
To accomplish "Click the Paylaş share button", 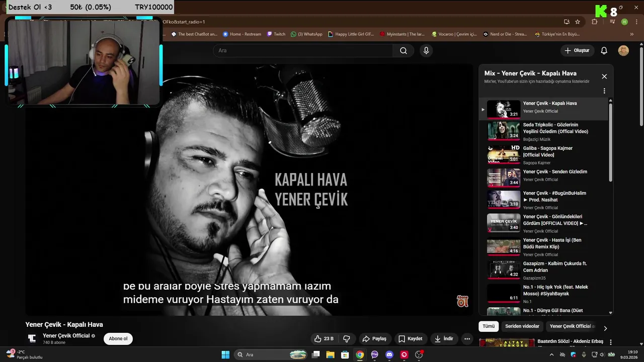I will click(x=374, y=339).
